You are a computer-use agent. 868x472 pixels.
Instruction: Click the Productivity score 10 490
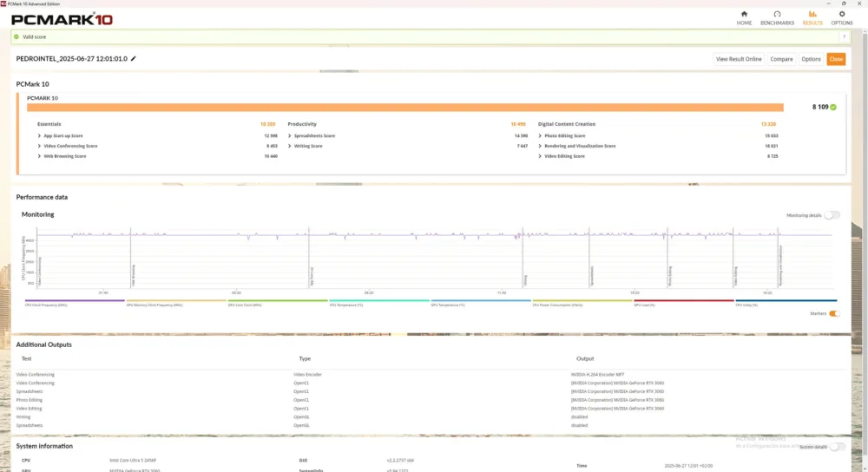518,124
